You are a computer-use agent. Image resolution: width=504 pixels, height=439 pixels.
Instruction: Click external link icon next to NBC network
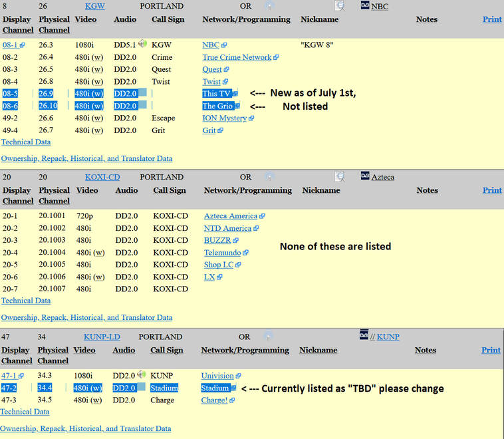224,45
